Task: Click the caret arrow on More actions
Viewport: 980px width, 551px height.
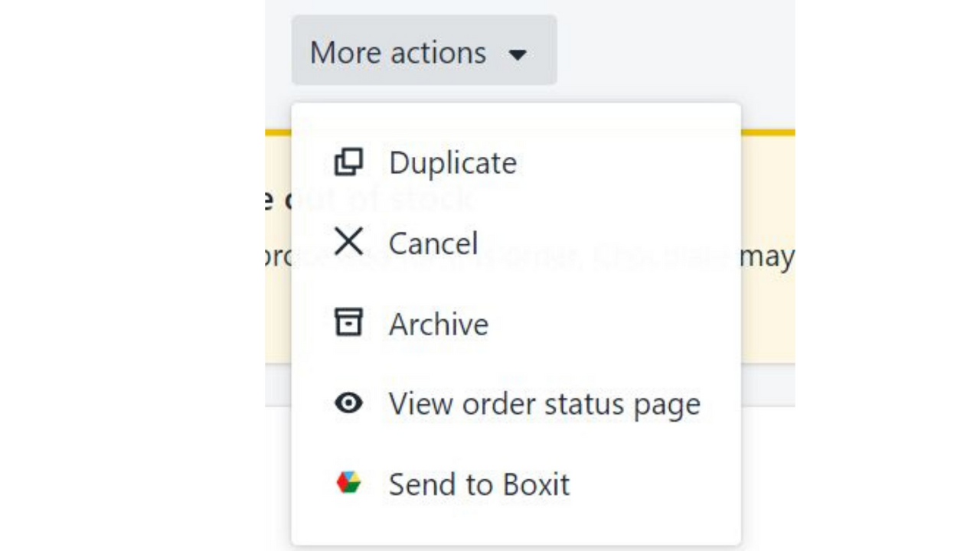Action: click(x=518, y=54)
